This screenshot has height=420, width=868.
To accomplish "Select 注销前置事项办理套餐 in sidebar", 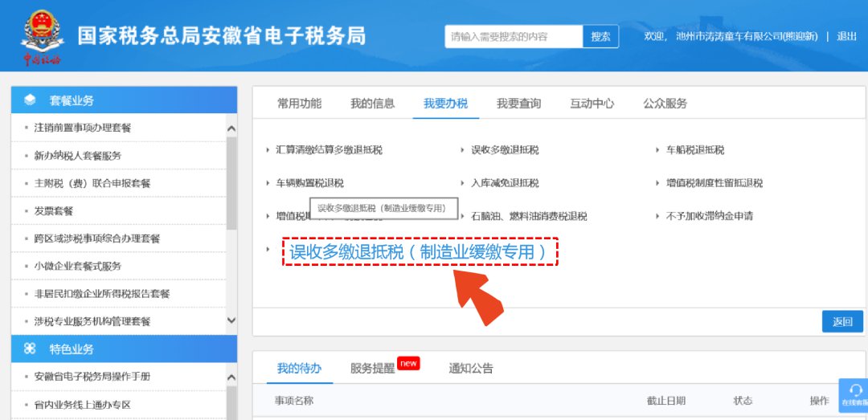I will pos(83,128).
